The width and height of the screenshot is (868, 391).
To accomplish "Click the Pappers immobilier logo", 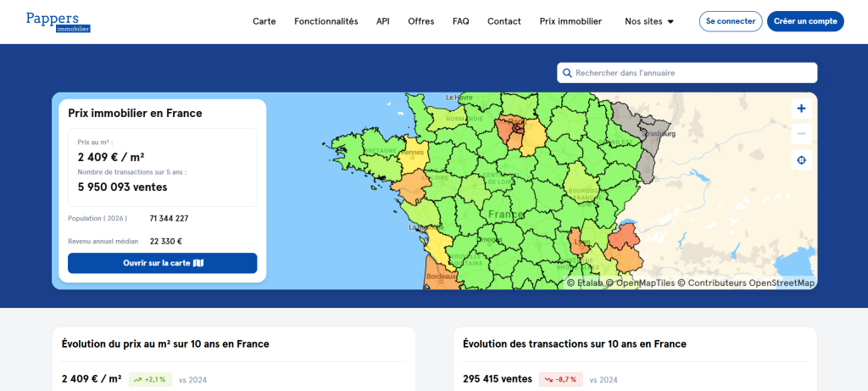I will (58, 22).
